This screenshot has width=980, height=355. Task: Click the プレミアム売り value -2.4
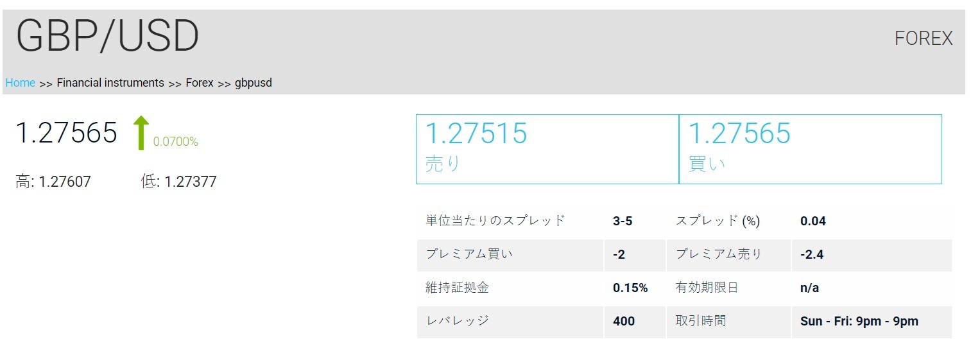pyautogui.click(x=812, y=255)
